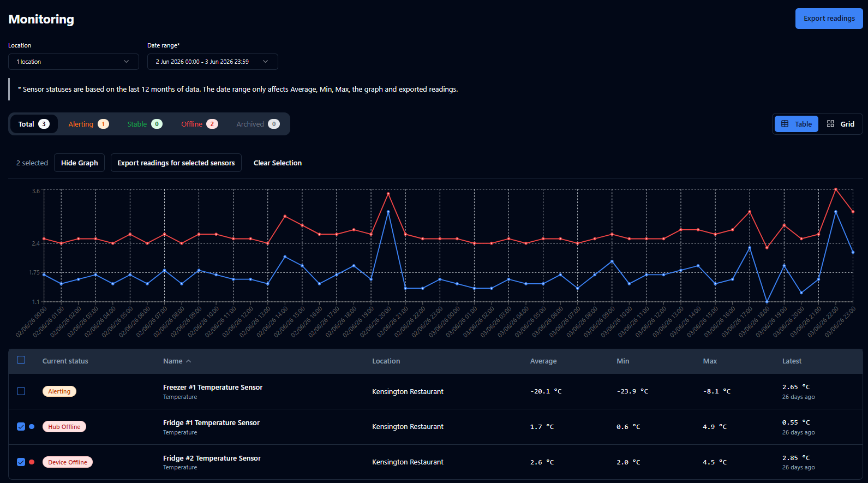The image size is (868, 483).
Task: Click the Alerting count badge
Action: point(103,124)
